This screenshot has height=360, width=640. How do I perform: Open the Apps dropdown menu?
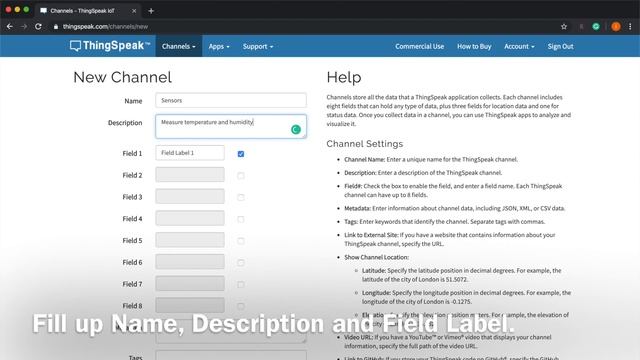[219, 46]
